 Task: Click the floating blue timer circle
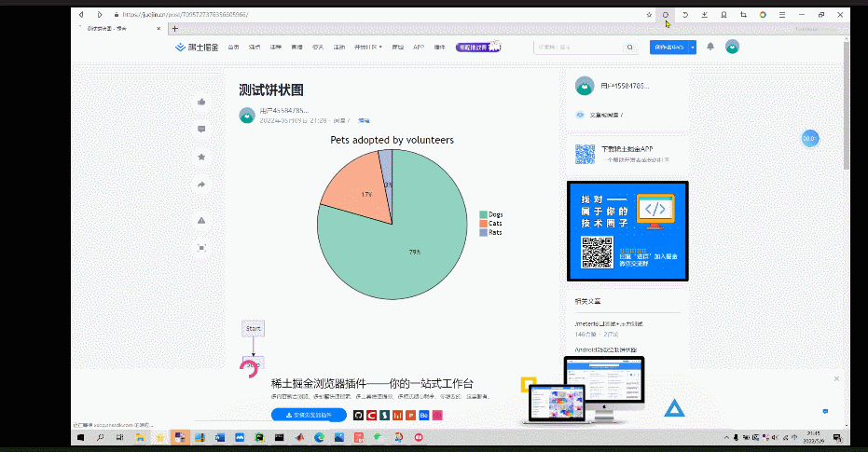click(x=810, y=138)
